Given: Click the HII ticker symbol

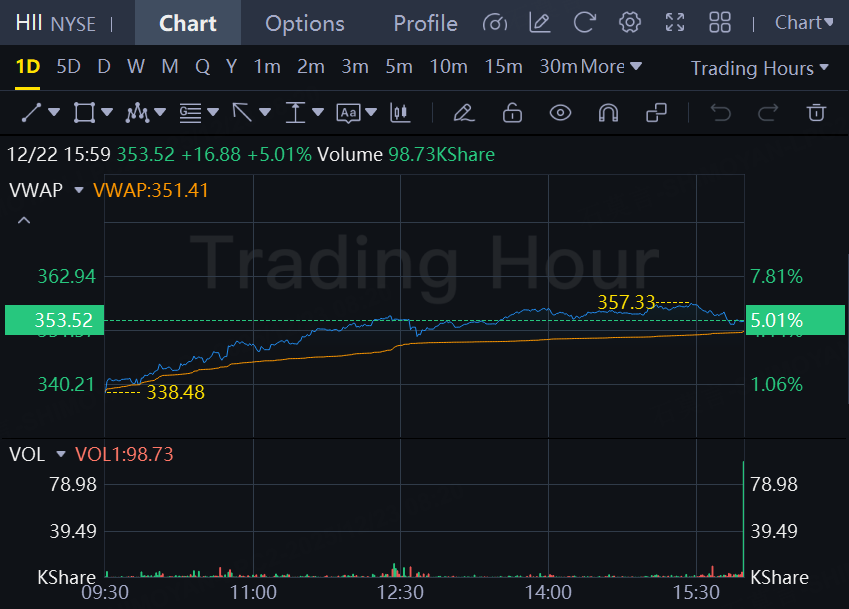Looking at the screenshot, I should pyautogui.click(x=29, y=23).
